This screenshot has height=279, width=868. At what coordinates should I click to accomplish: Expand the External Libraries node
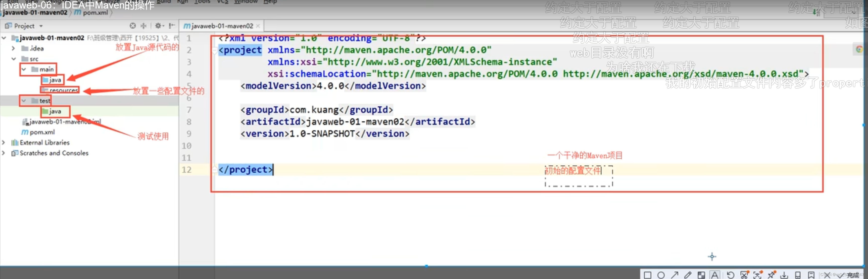[4, 142]
